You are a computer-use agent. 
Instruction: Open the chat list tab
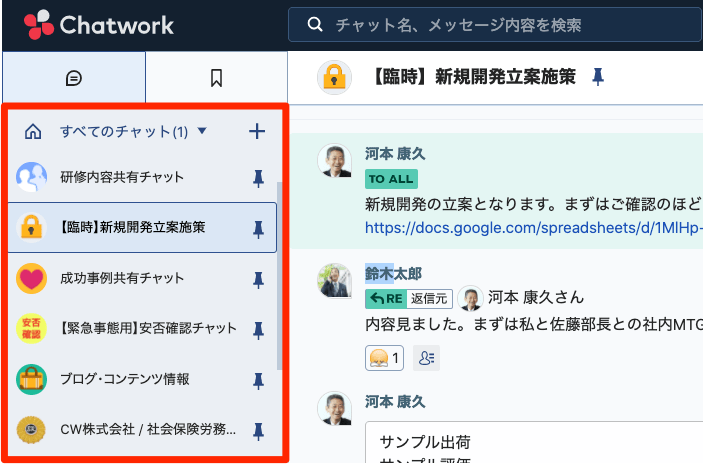coord(73,77)
